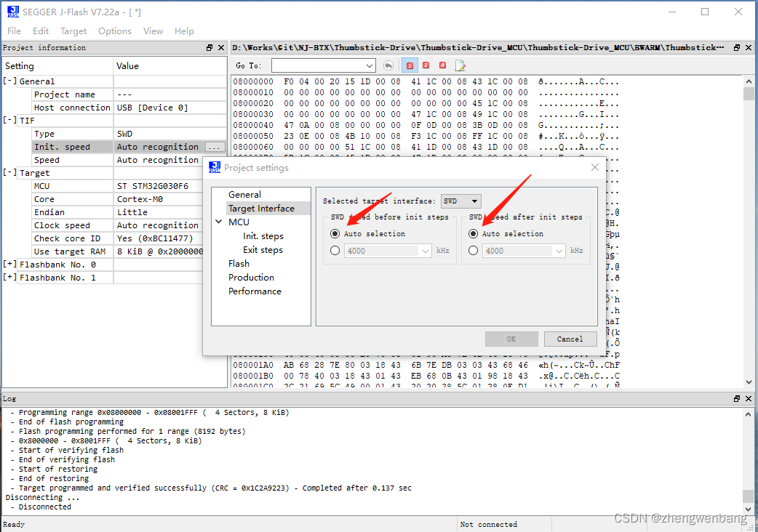Select fixed kHz speed after init steps
The image size is (758, 532).
[x=474, y=251]
